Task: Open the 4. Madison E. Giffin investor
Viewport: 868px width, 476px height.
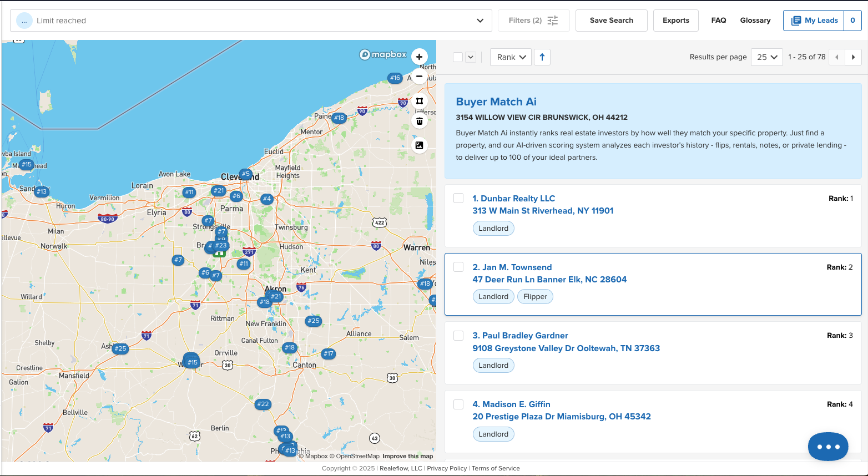Action: 512,404
